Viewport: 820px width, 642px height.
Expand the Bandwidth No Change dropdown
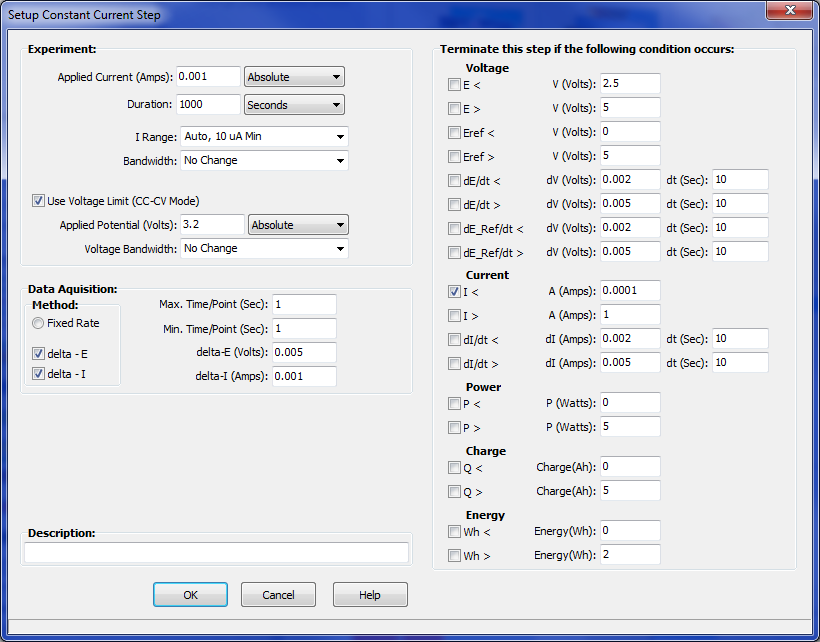(264, 160)
